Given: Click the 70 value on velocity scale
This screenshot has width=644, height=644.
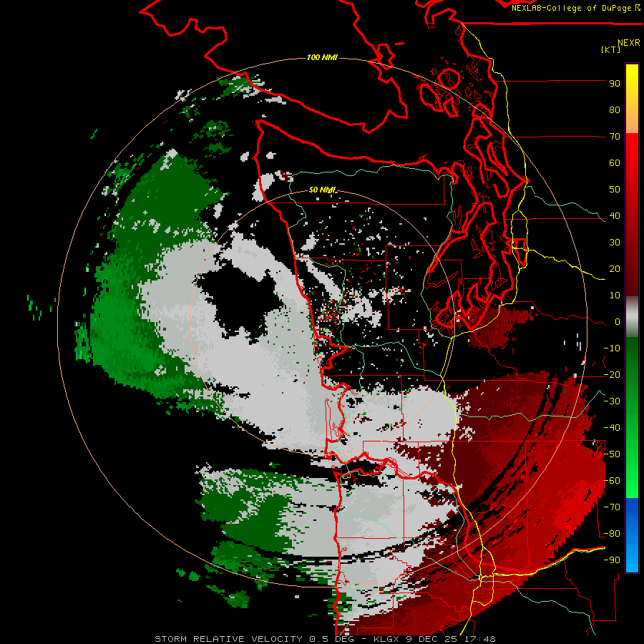Looking at the screenshot, I should coord(615,137).
